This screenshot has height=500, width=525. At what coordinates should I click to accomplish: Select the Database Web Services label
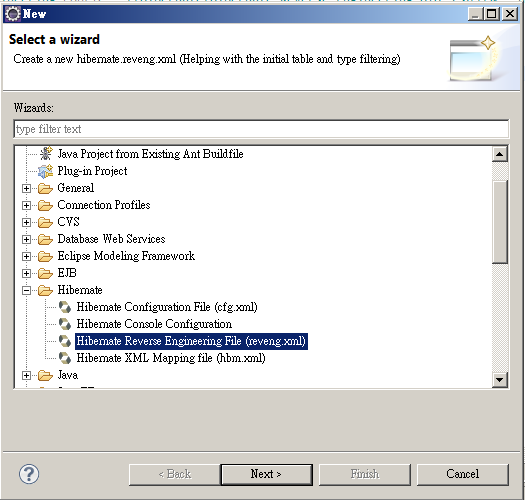(x=111, y=239)
